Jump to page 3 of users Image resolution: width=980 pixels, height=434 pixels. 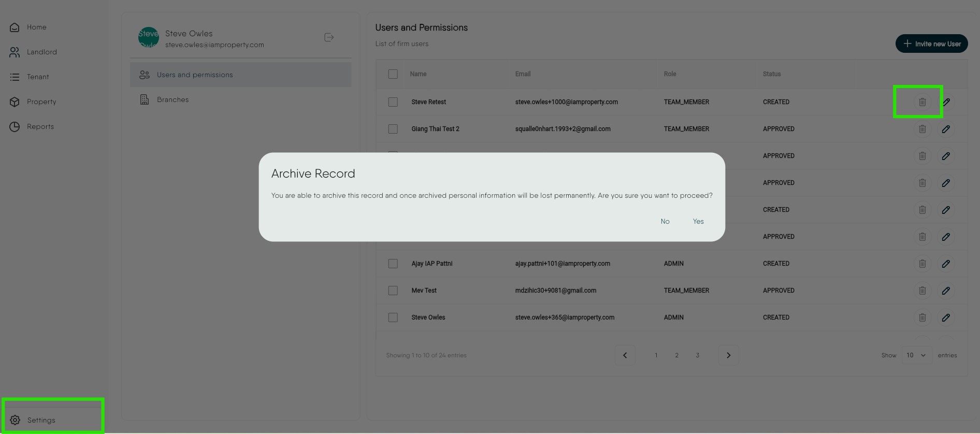[x=697, y=355]
